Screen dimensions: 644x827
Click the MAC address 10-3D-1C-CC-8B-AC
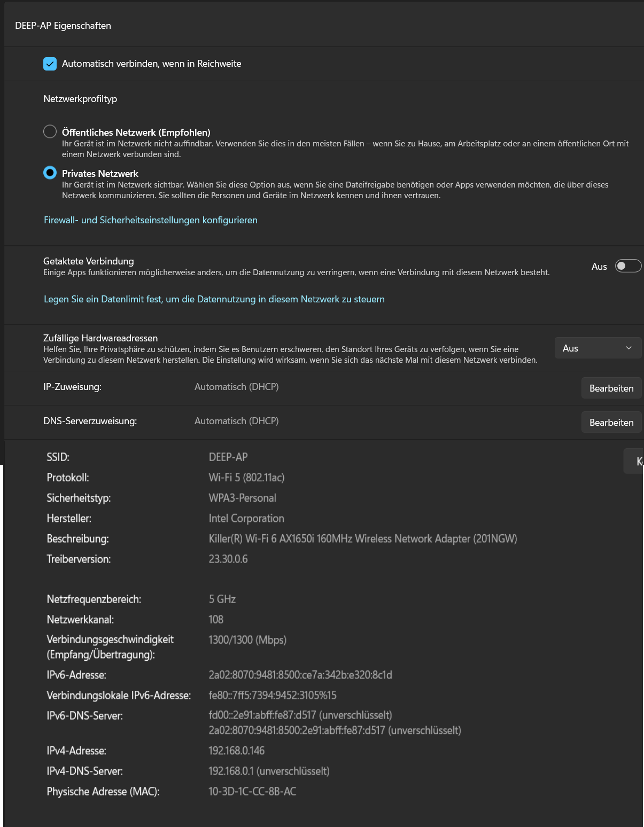click(x=252, y=791)
